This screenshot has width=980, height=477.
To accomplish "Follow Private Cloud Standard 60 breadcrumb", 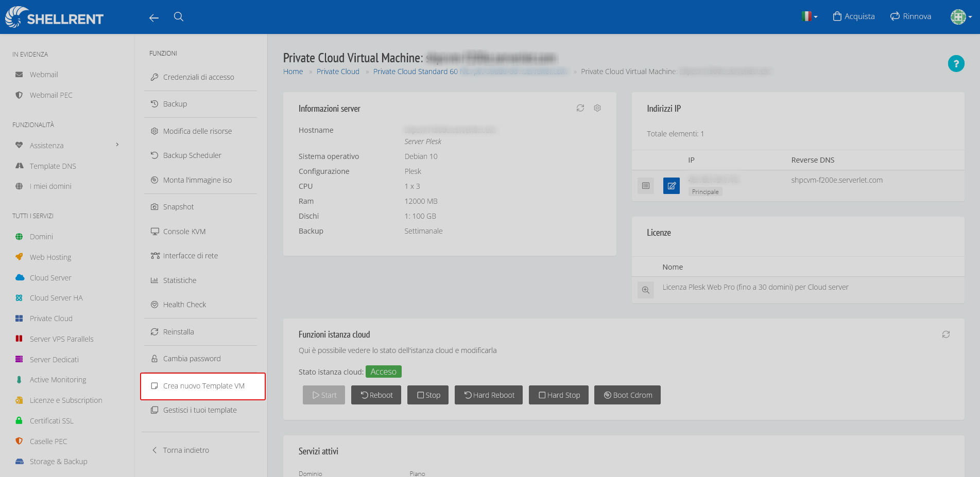I will [415, 72].
